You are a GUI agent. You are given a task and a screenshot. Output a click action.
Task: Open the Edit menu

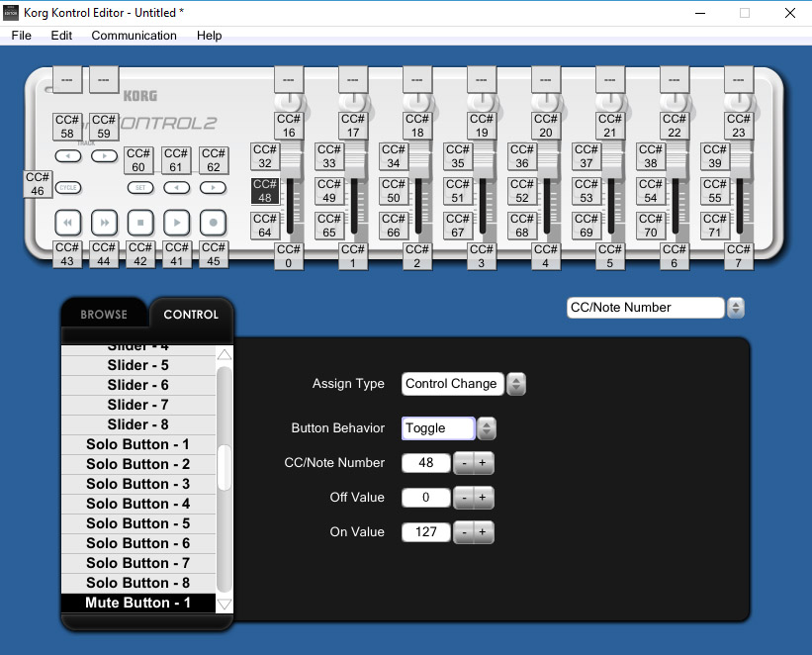point(61,36)
